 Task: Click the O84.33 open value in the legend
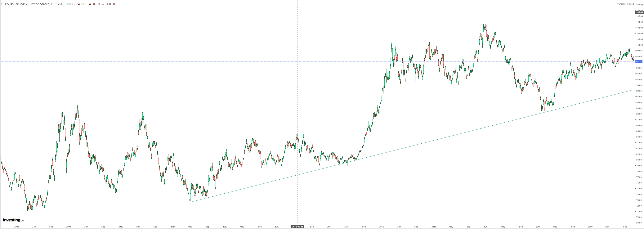coord(79,4)
